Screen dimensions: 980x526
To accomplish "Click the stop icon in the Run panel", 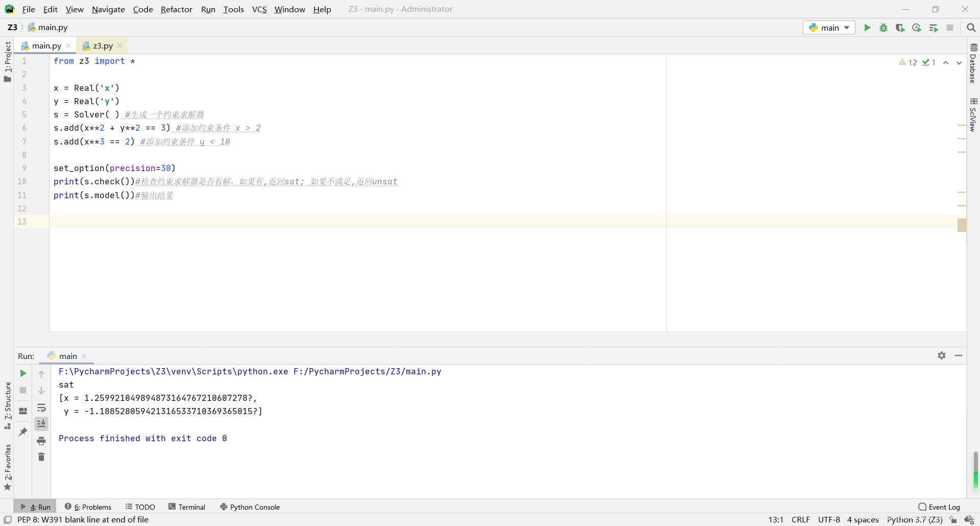I will pos(23,390).
